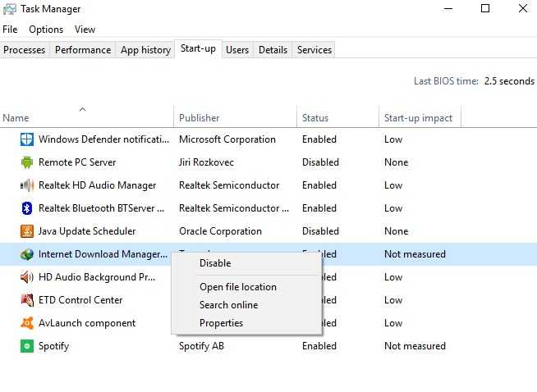Select the Realtek HD Audio Manager speaker icon
The width and height of the screenshot is (537, 392).
(26, 185)
